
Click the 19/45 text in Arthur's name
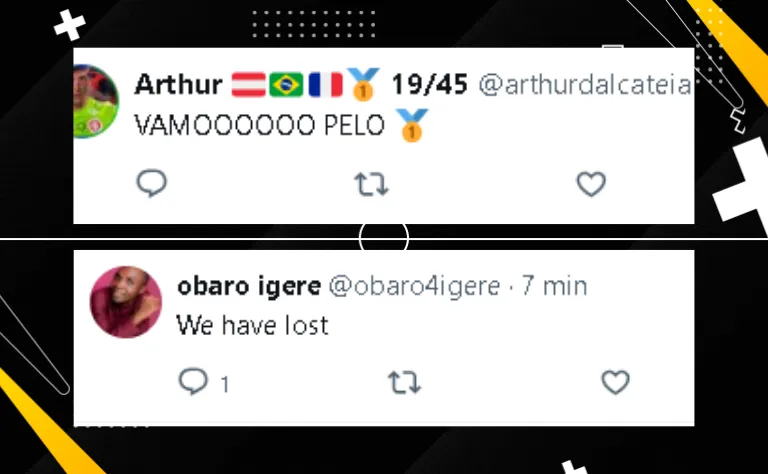pos(430,85)
